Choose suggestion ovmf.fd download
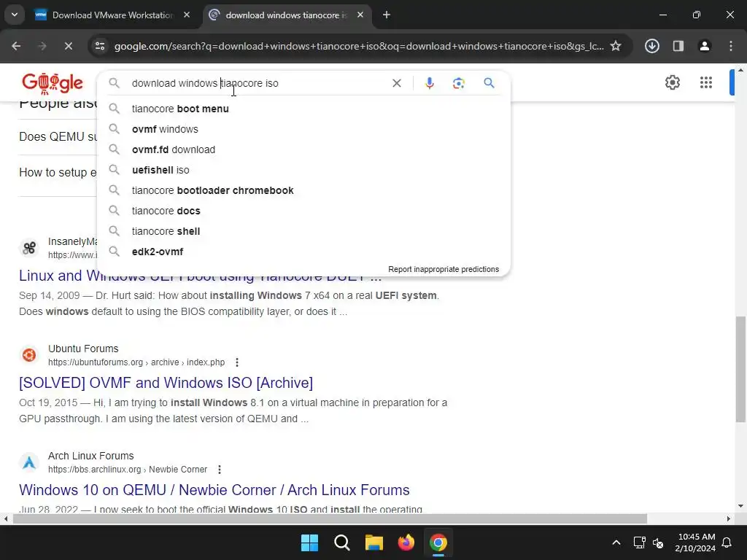The image size is (747, 560). click(x=304, y=149)
